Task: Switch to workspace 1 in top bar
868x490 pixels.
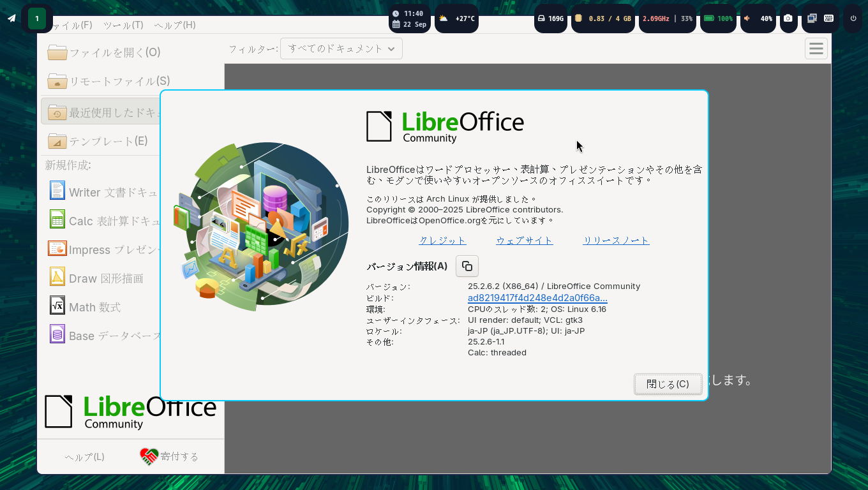Action: (37, 19)
